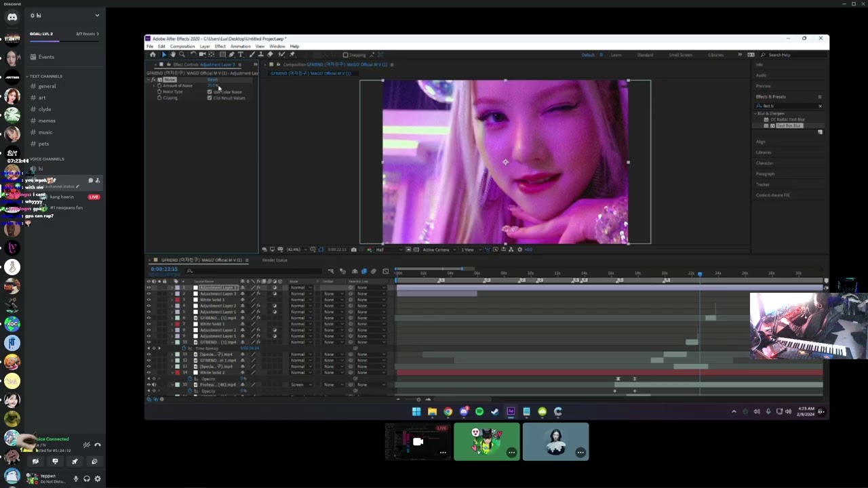This screenshot has height=488, width=868.
Task: Open Effects & Presets panel
Action: [x=771, y=97]
